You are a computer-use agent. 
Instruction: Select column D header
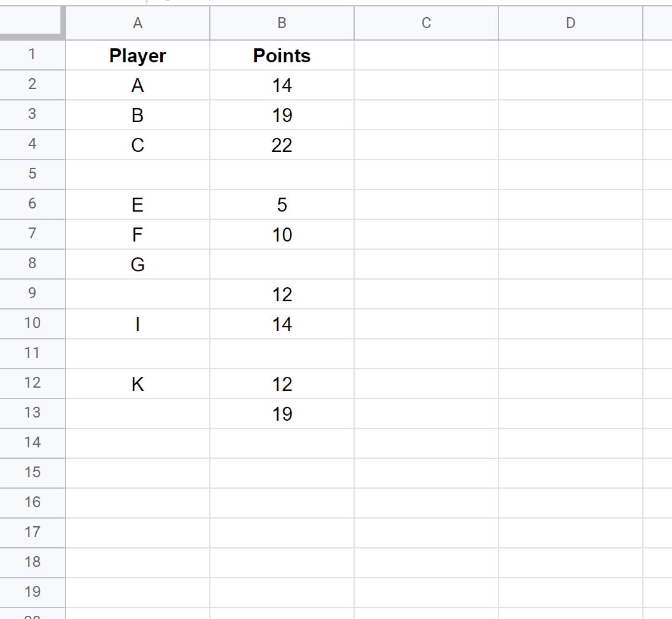[570, 23]
